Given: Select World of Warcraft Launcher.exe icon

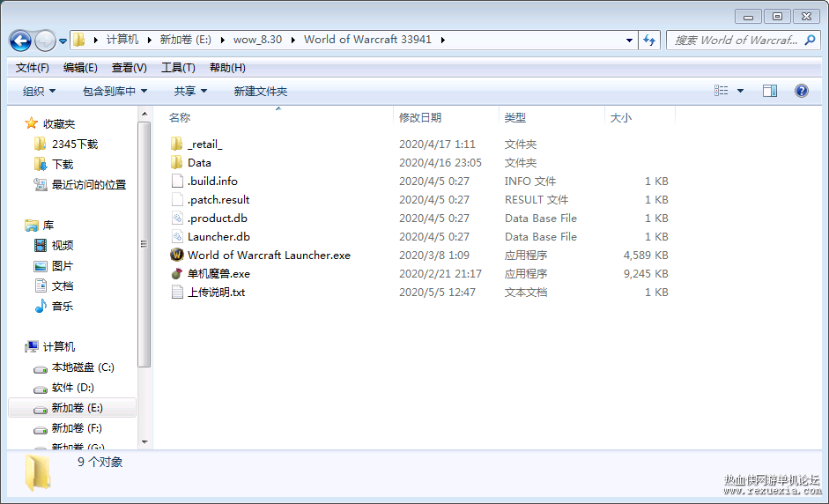Looking at the screenshot, I should pyautogui.click(x=176, y=255).
